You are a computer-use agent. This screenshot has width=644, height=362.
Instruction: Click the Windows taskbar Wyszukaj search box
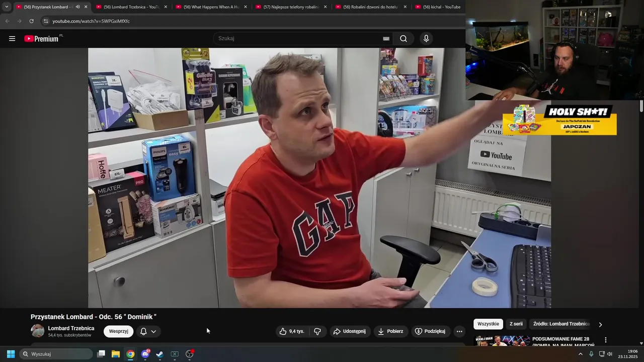pos(56,354)
